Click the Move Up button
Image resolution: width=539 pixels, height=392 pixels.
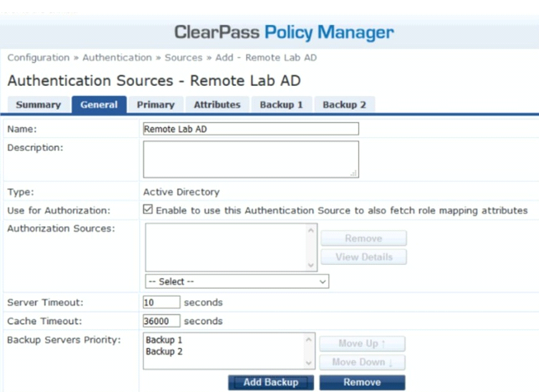(x=362, y=343)
